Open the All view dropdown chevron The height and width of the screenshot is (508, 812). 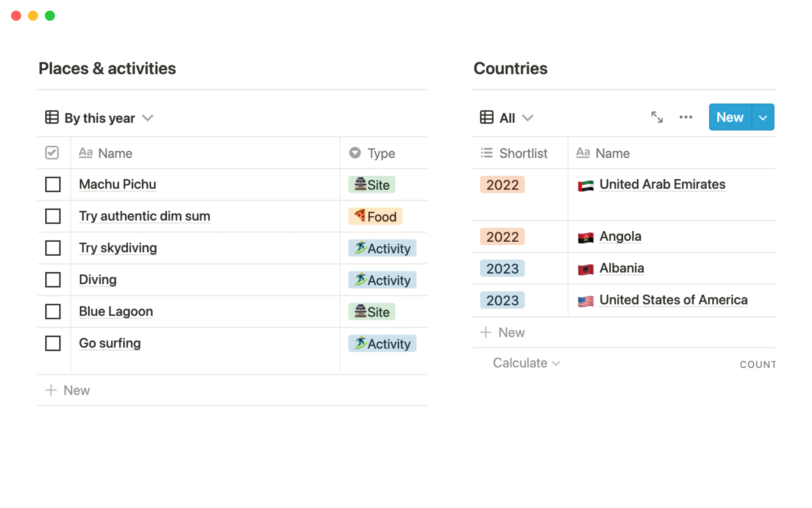527,118
